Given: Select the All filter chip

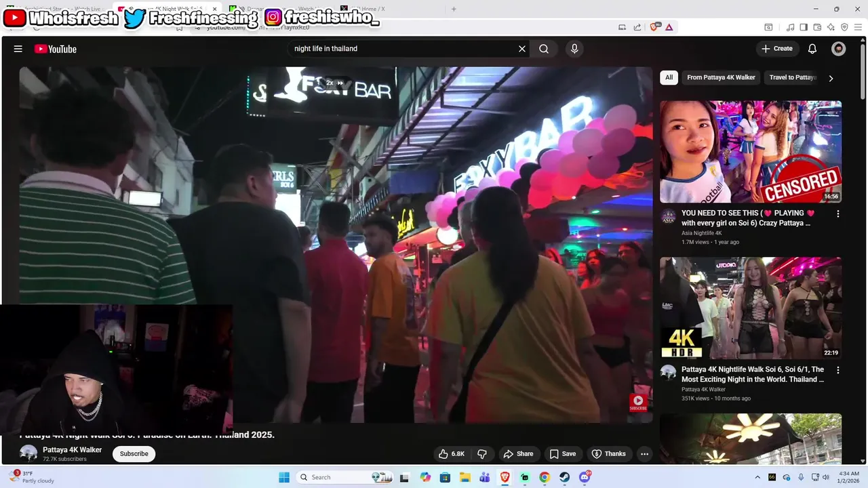Looking at the screenshot, I should [669, 77].
